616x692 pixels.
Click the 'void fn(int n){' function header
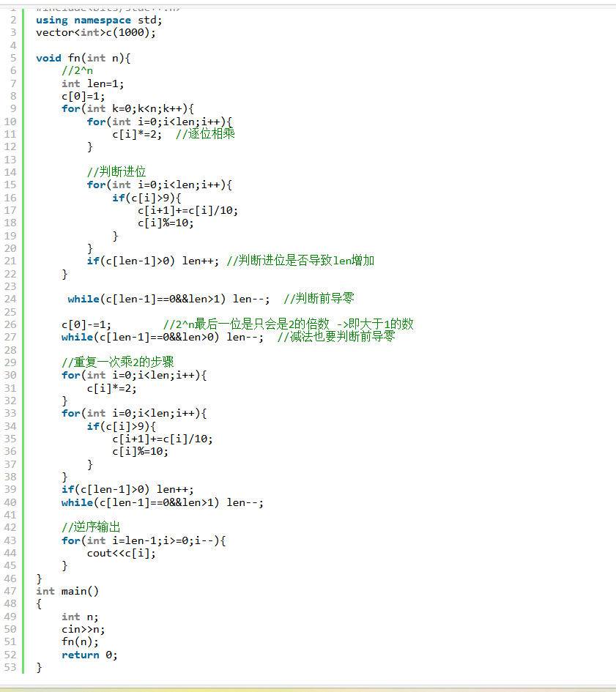[83, 58]
